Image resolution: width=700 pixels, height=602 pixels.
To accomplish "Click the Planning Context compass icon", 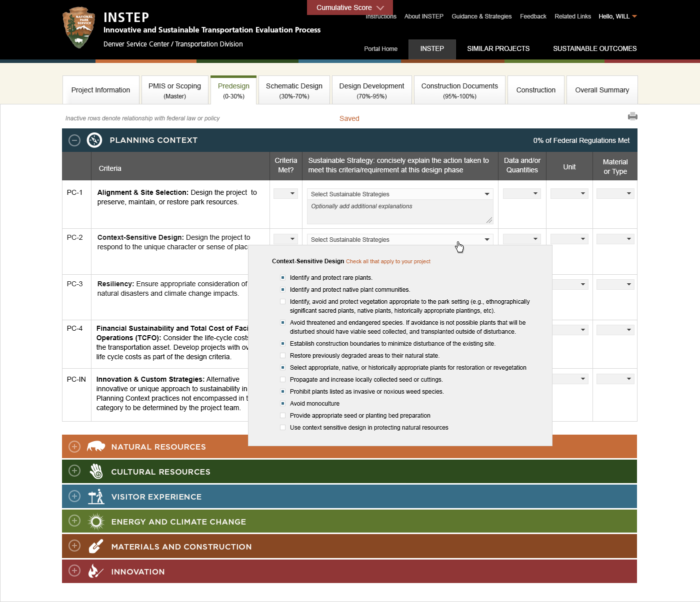I will tap(94, 140).
